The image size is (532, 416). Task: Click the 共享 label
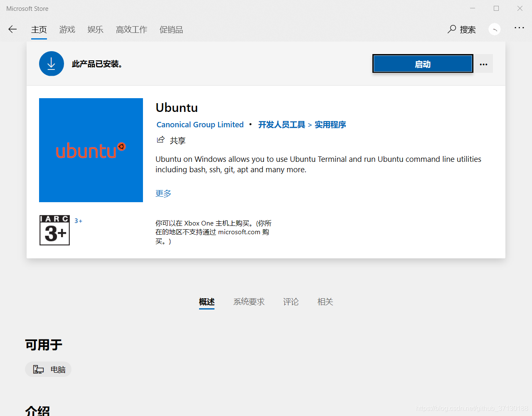click(x=178, y=141)
